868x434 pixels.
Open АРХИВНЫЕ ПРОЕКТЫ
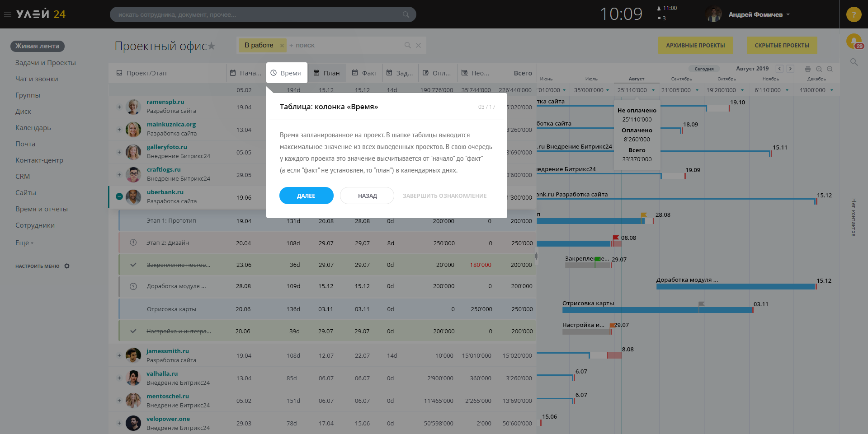(695, 45)
